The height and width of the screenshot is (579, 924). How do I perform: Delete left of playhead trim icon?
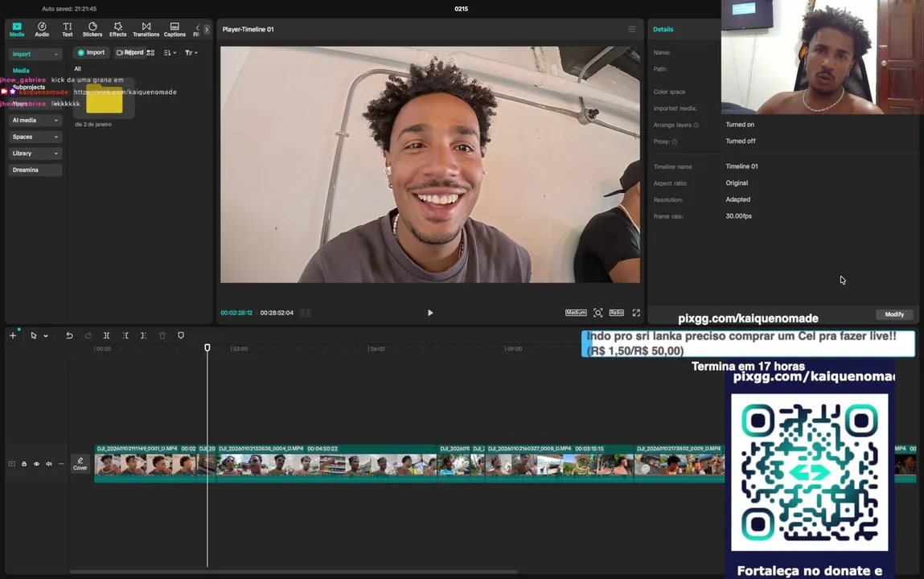pos(125,335)
